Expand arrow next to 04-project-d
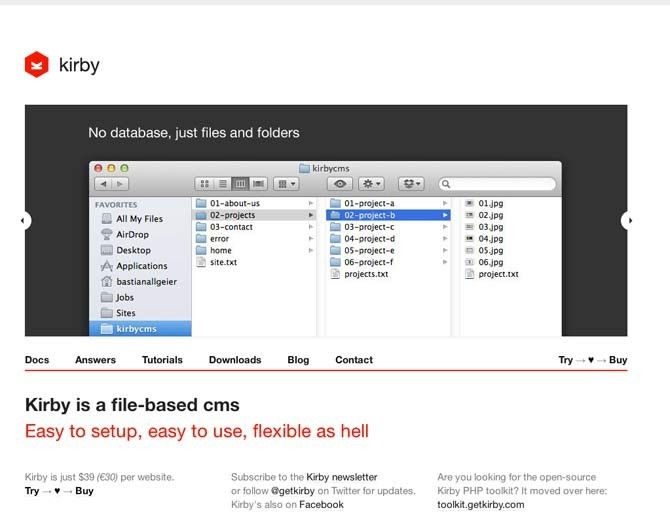The height and width of the screenshot is (521, 670). (x=445, y=238)
